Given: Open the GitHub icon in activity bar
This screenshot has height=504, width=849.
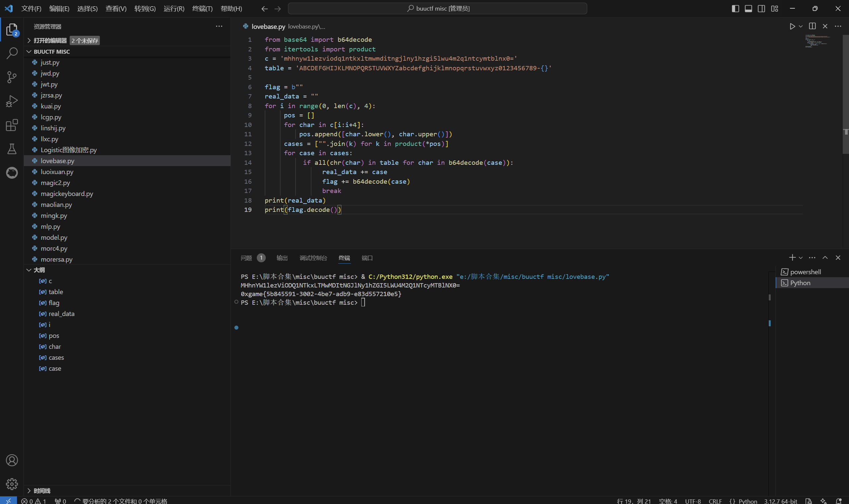Looking at the screenshot, I should point(12,173).
